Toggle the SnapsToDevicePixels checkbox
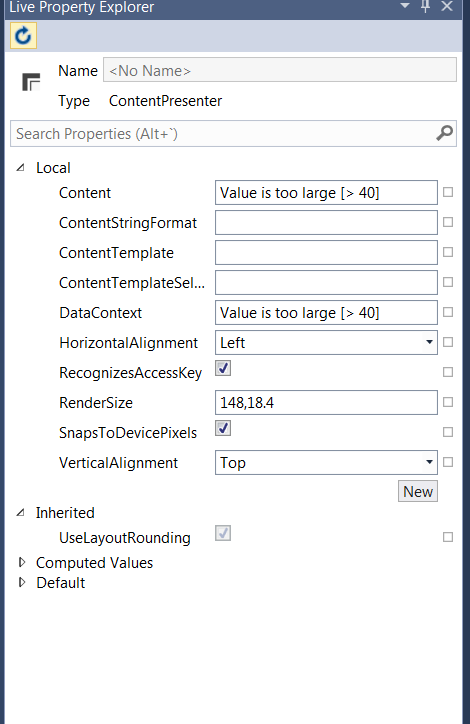Screen dimensions: 470x724 click(223, 428)
